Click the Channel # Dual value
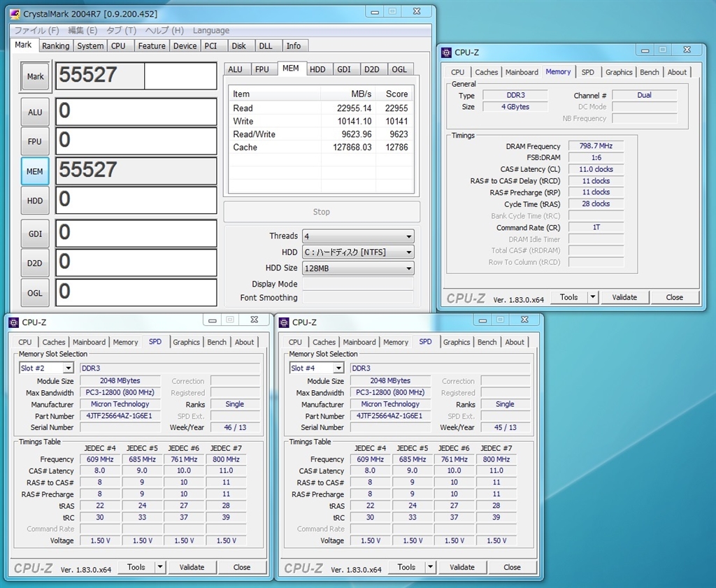The width and height of the screenshot is (716, 588). click(644, 95)
